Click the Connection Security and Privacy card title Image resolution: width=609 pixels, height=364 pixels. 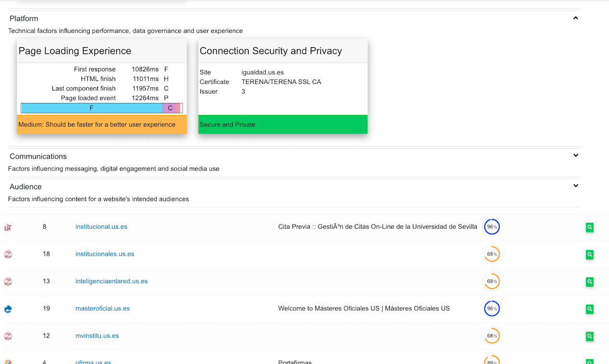point(271,51)
